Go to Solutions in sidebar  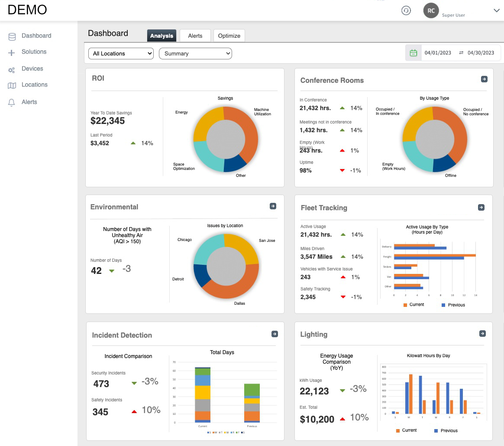pos(34,52)
